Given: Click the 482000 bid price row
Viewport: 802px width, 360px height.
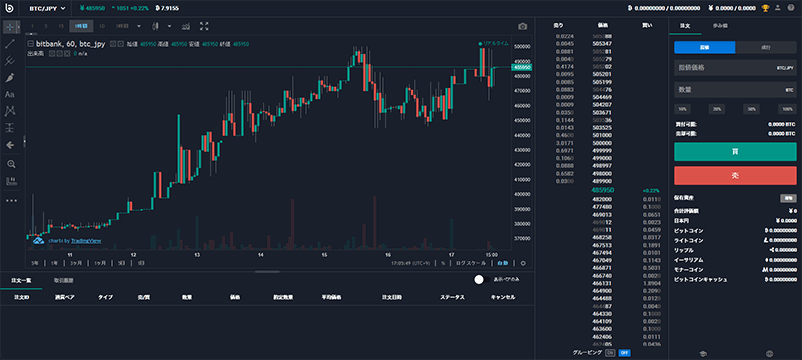Looking at the screenshot, I should click(x=602, y=199).
